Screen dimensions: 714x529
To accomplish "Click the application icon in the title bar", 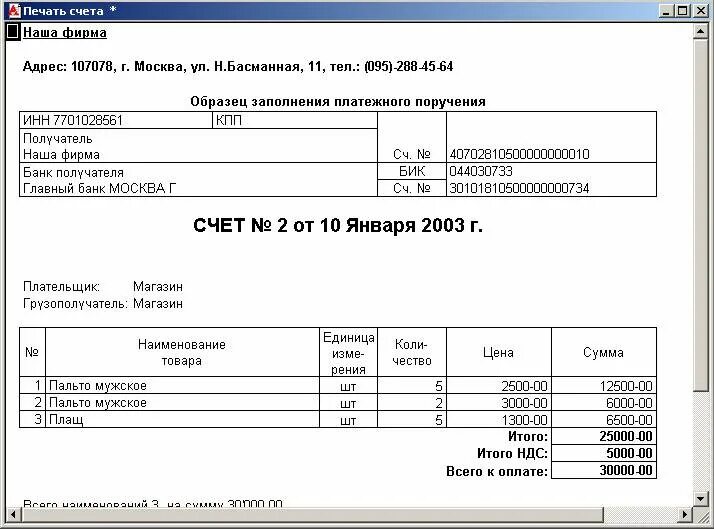I will (15, 11).
